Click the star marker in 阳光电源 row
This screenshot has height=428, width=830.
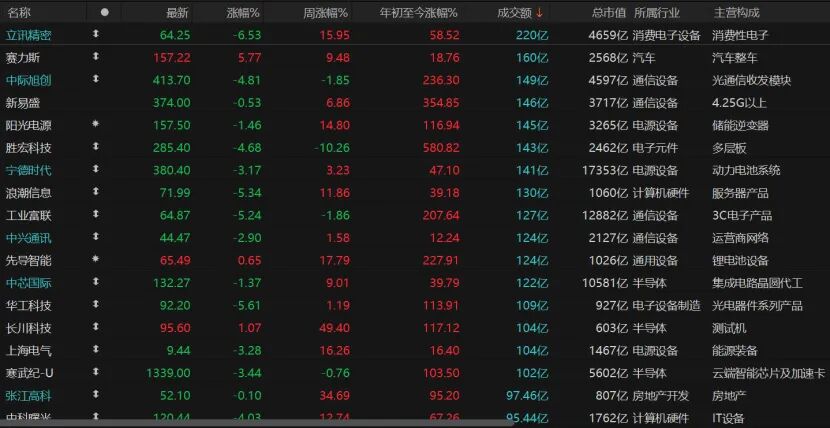[x=96, y=124]
